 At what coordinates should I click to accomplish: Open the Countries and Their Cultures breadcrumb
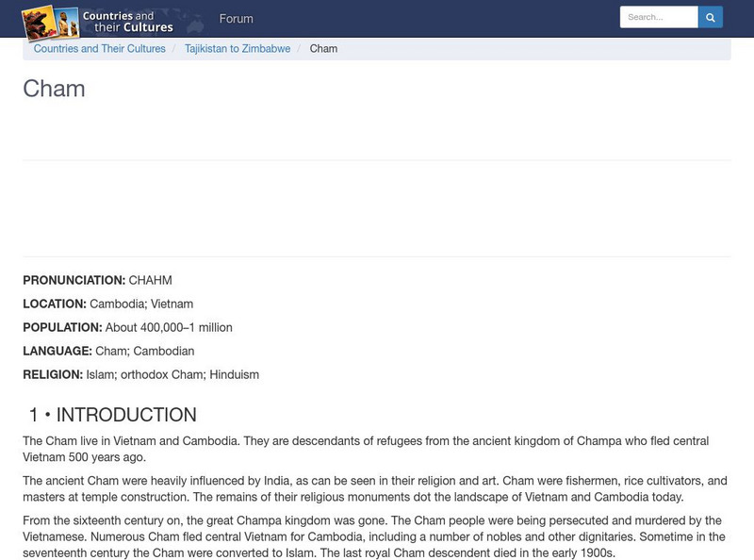click(x=100, y=49)
